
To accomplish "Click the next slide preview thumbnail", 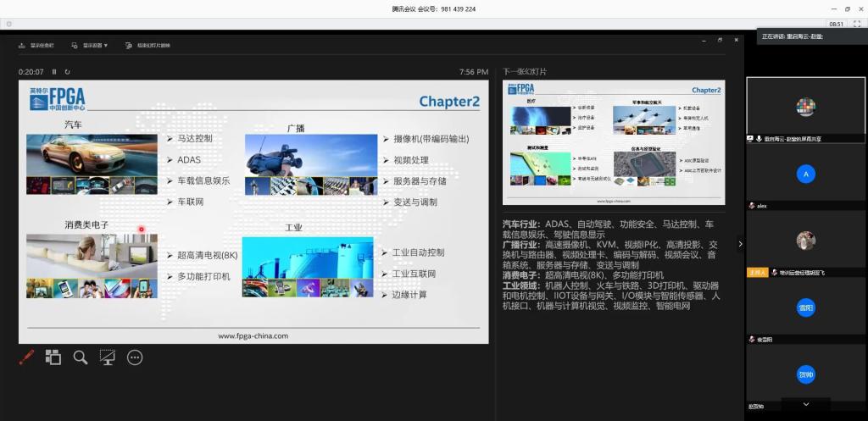I will [x=614, y=142].
